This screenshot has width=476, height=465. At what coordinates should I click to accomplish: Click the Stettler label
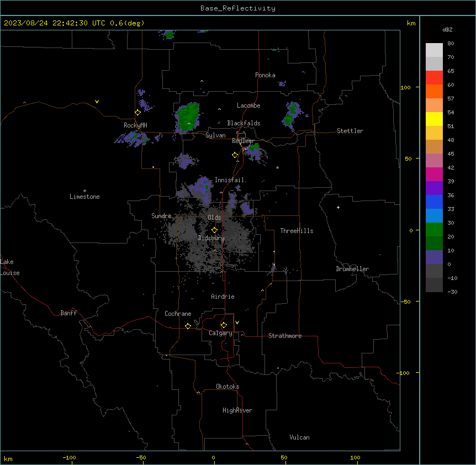[350, 131]
